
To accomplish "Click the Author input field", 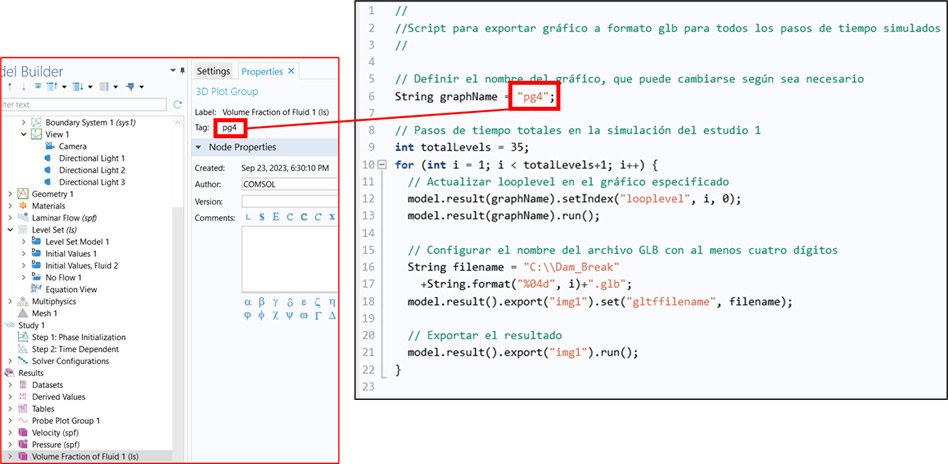I will [x=290, y=185].
